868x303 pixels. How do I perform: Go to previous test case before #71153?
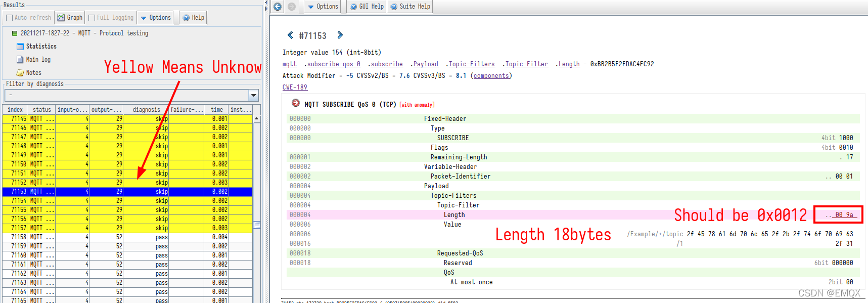[290, 35]
